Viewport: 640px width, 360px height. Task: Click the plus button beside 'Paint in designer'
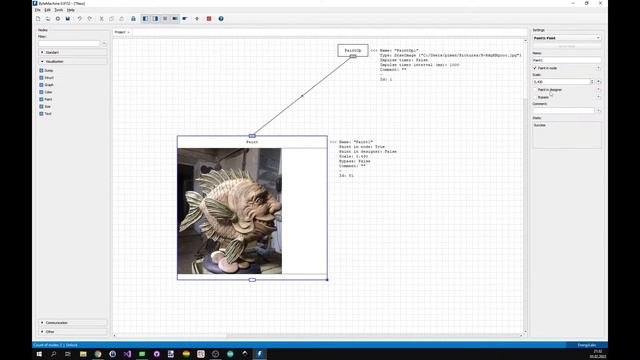[598, 90]
